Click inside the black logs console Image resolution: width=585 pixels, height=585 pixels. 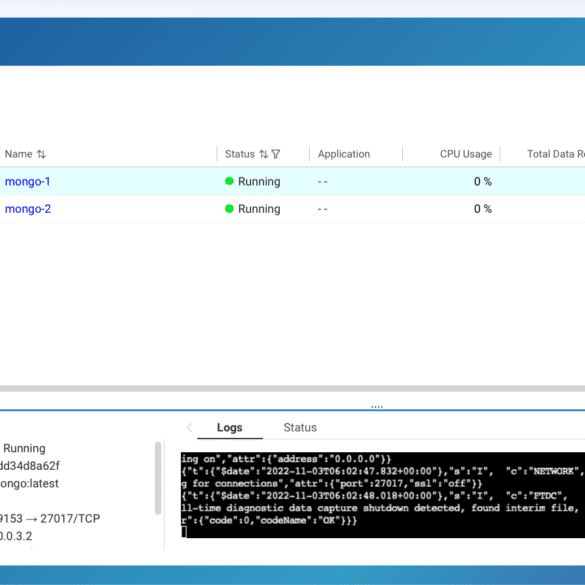point(383,495)
